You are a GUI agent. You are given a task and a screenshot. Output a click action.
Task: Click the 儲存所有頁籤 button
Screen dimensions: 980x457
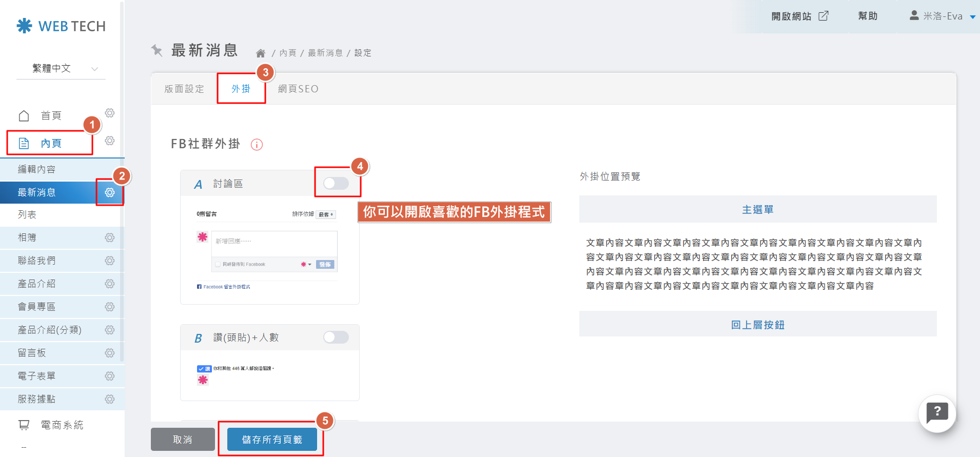pyautogui.click(x=272, y=440)
